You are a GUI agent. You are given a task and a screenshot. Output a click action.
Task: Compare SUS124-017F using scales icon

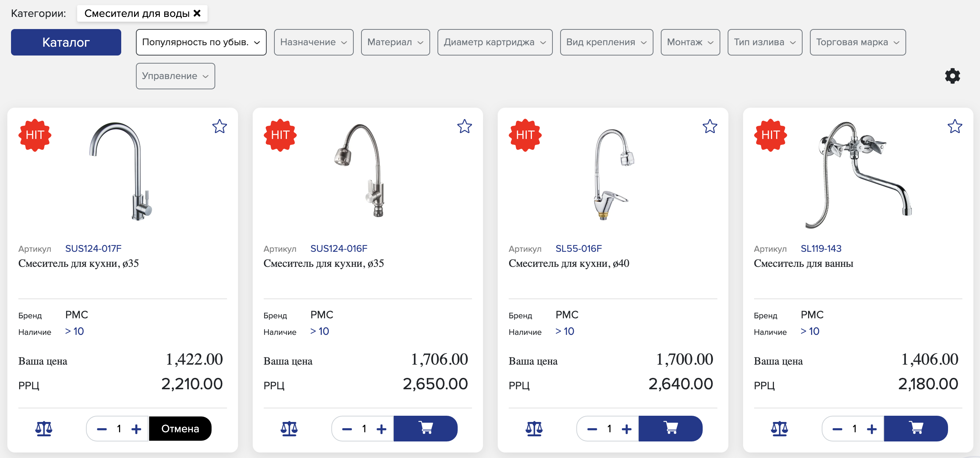coord(44,429)
